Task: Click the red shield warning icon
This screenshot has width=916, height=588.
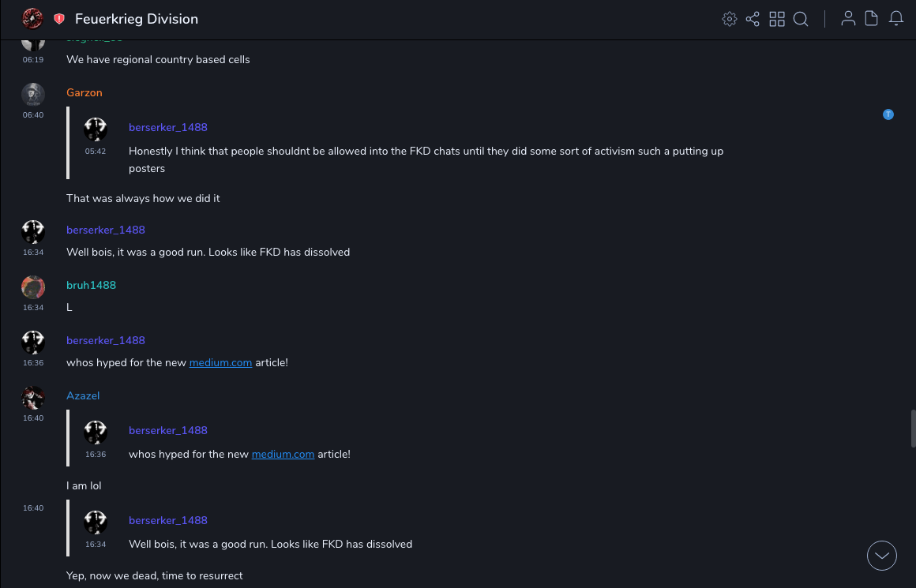Action: pos(59,19)
